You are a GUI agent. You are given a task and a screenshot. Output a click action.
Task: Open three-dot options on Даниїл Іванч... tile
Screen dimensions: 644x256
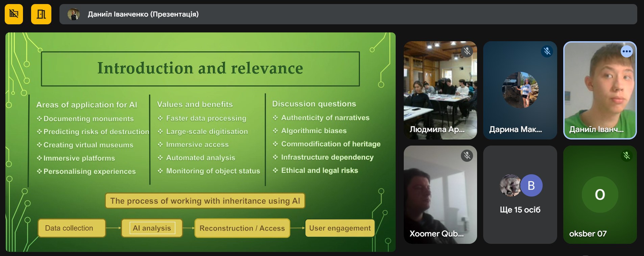point(626,52)
